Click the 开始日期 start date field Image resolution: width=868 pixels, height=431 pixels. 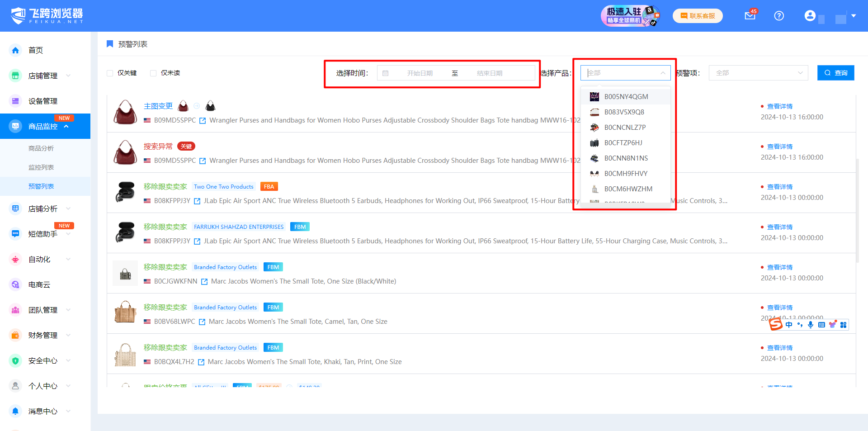point(420,73)
